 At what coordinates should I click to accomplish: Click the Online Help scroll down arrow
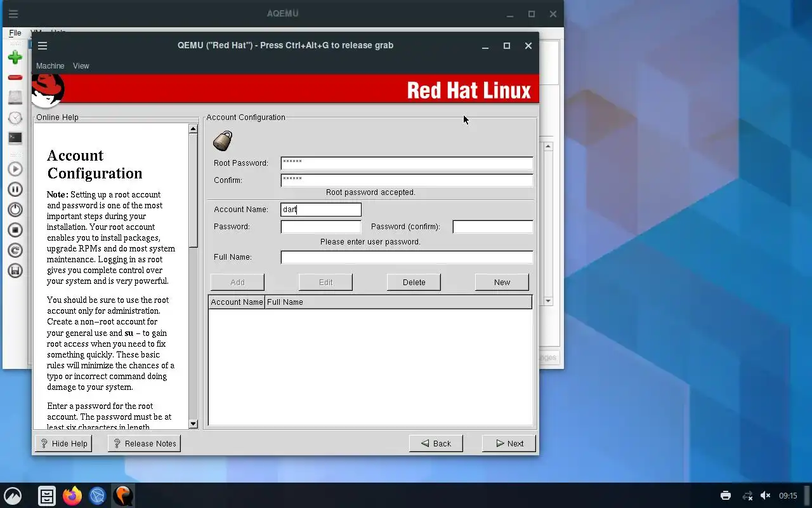[193, 424]
